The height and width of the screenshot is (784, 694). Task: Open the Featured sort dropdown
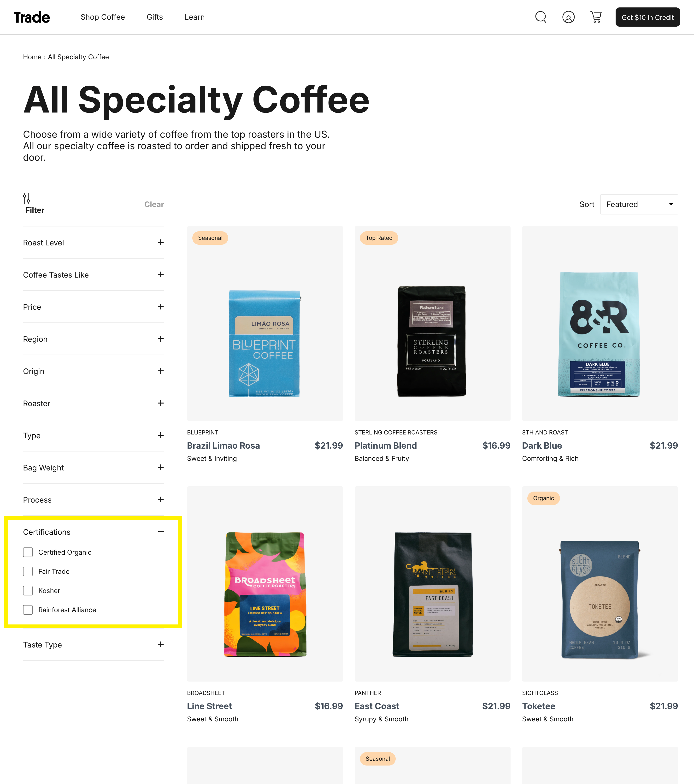[x=639, y=204]
